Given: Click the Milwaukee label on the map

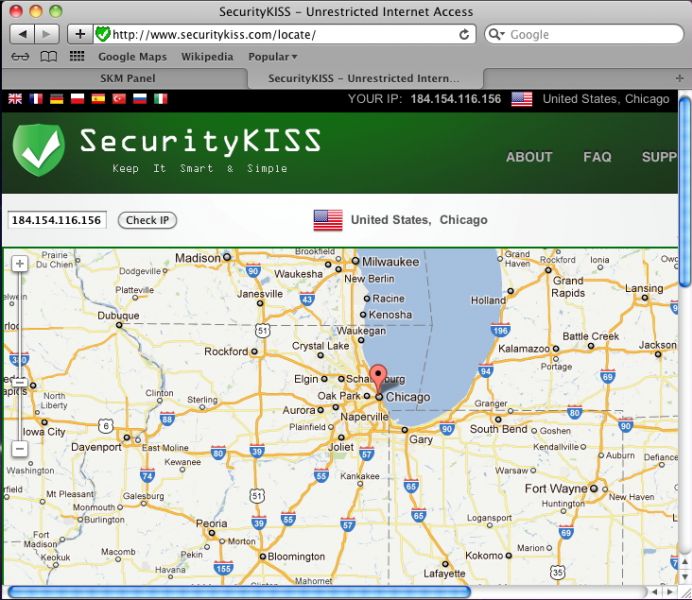Looking at the screenshot, I should click(x=391, y=262).
